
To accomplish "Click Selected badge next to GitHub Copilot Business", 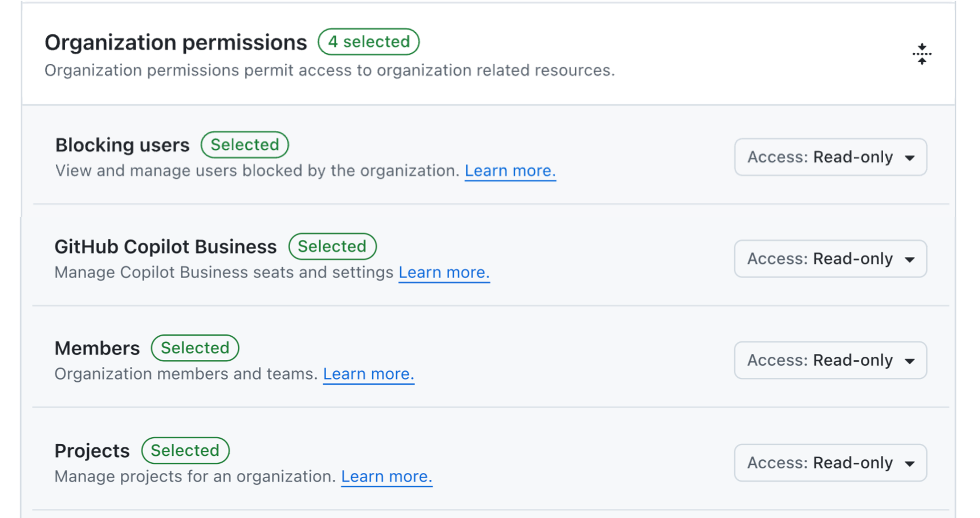I will click(332, 246).
